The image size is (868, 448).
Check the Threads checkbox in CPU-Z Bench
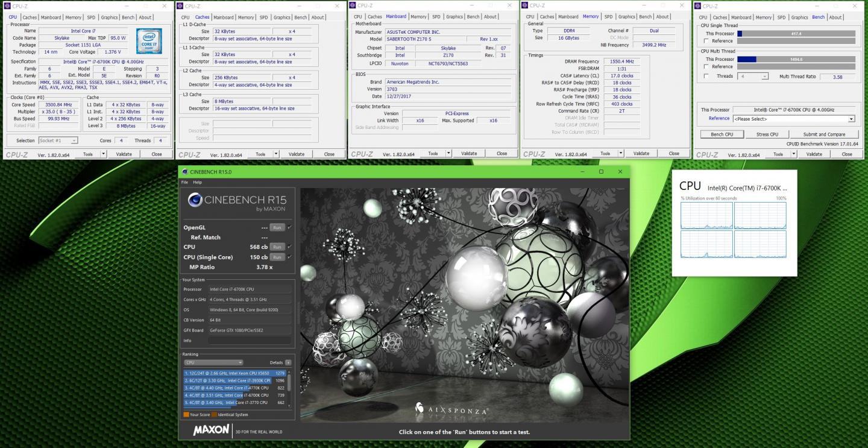(x=706, y=77)
